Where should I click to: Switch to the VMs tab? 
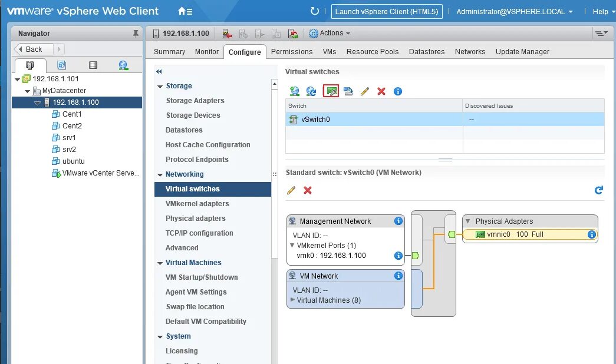[x=329, y=52]
